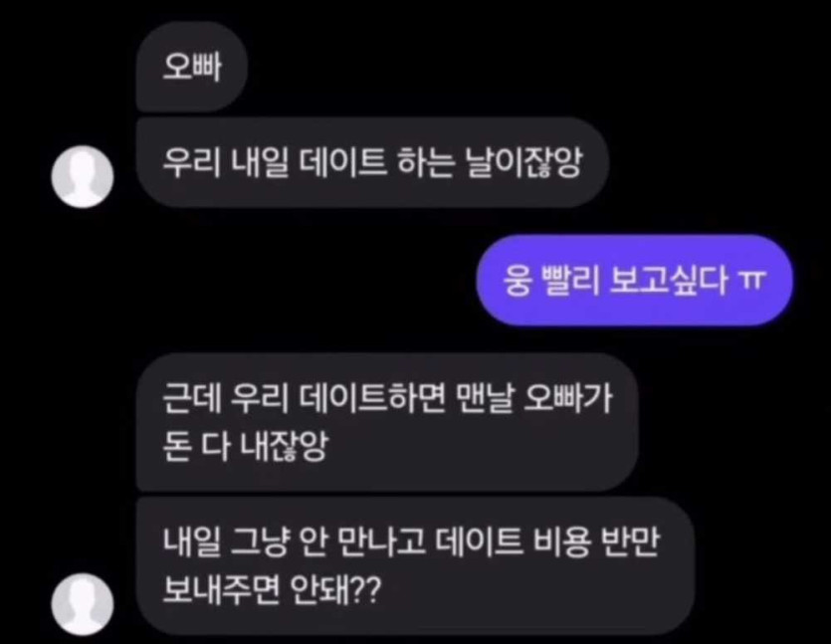Click the word '안돼' before the question marks
831x644 pixels.
coord(318,590)
